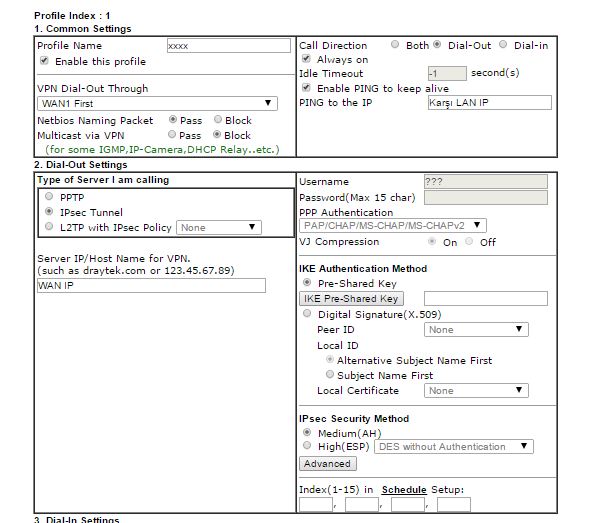Uncheck the Always on checkbox
This screenshot has height=523, width=589.
307,59
